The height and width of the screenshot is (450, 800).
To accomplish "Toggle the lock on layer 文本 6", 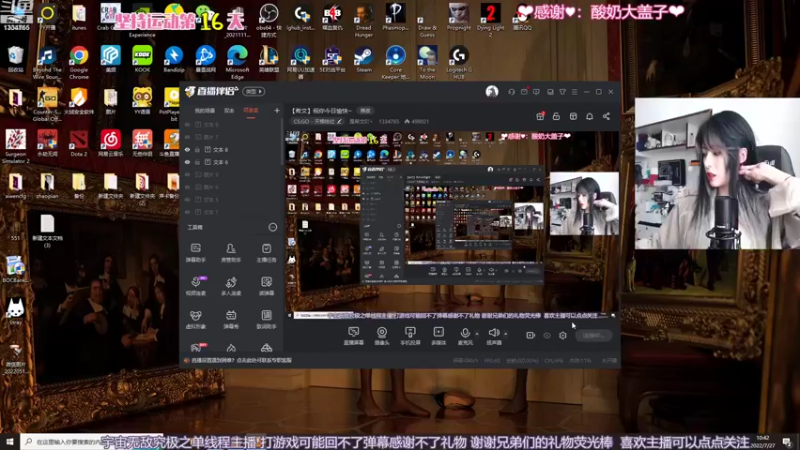I will click(197, 162).
